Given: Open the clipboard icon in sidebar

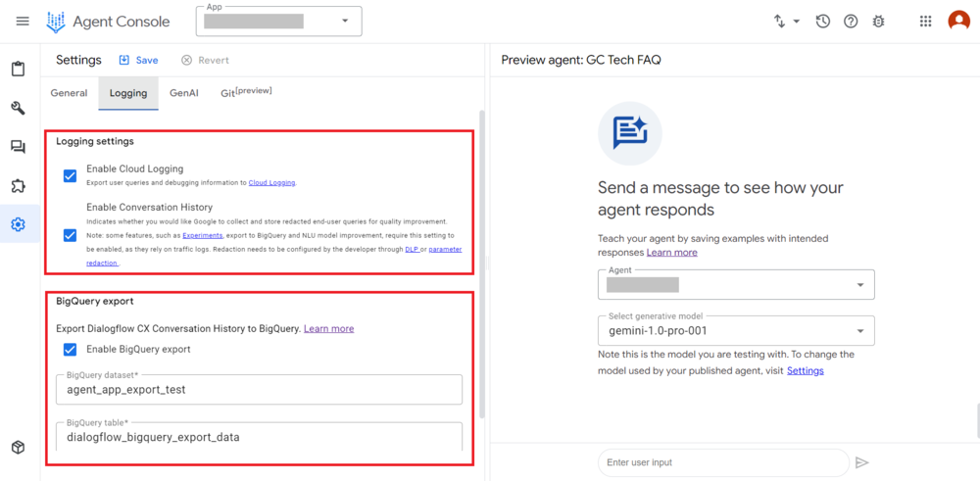Looking at the screenshot, I should (x=18, y=69).
